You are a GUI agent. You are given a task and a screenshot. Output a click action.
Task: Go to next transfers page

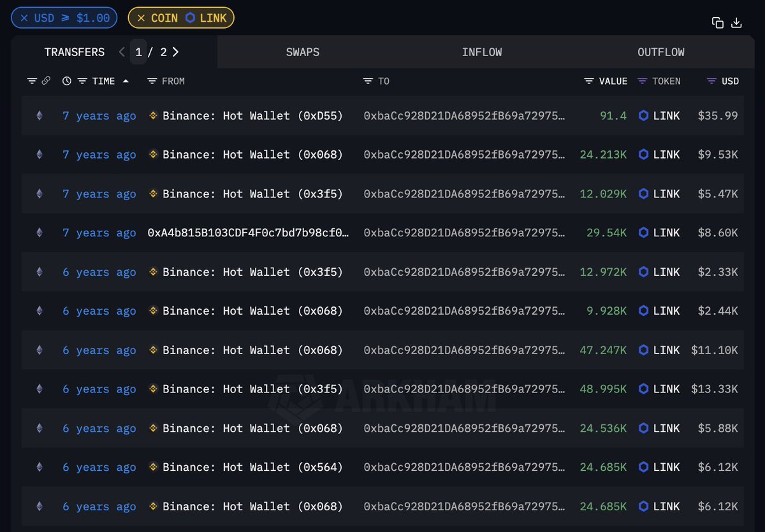175,52
